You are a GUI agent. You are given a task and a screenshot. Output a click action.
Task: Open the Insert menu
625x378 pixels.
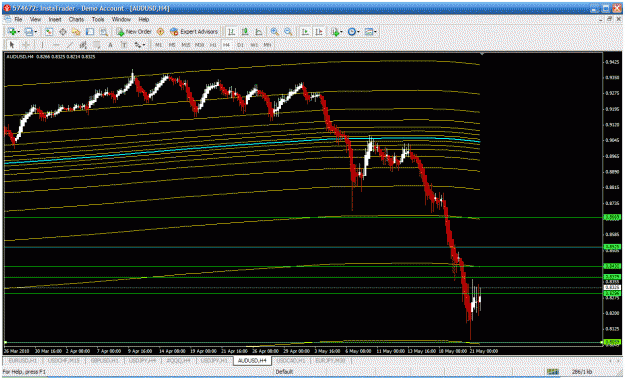(x=55, y=19)
